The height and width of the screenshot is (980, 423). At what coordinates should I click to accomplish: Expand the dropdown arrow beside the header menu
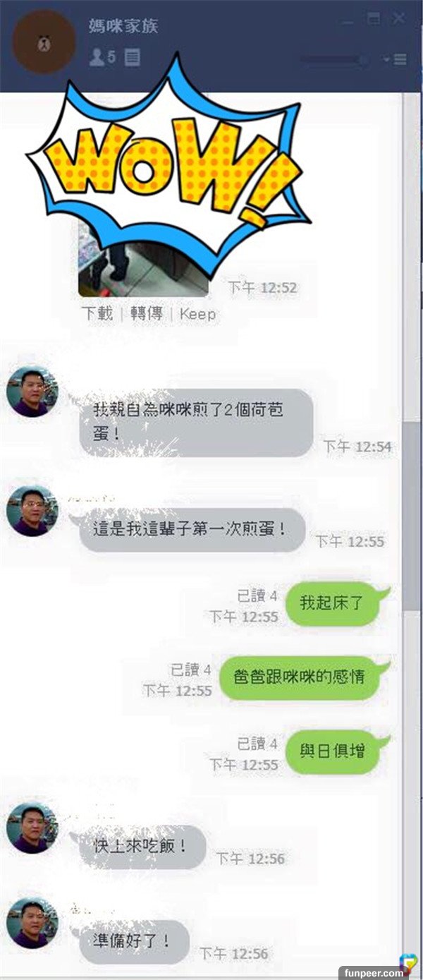386,60
